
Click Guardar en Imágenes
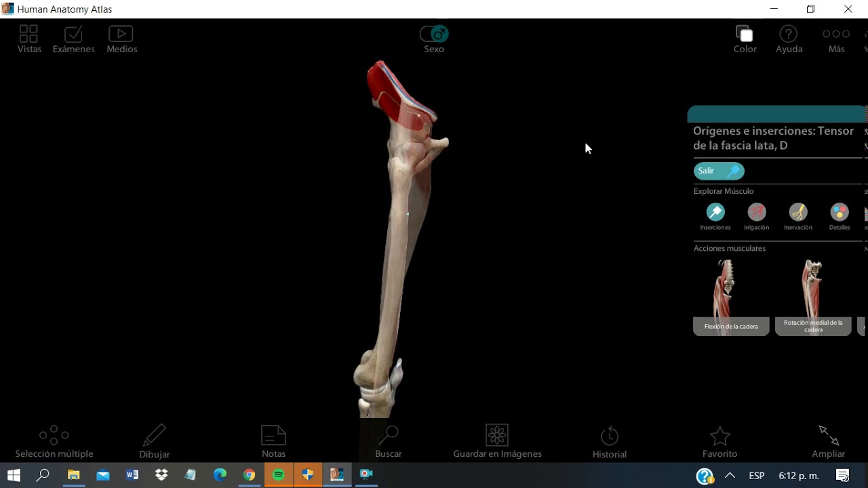click(497, 442)
